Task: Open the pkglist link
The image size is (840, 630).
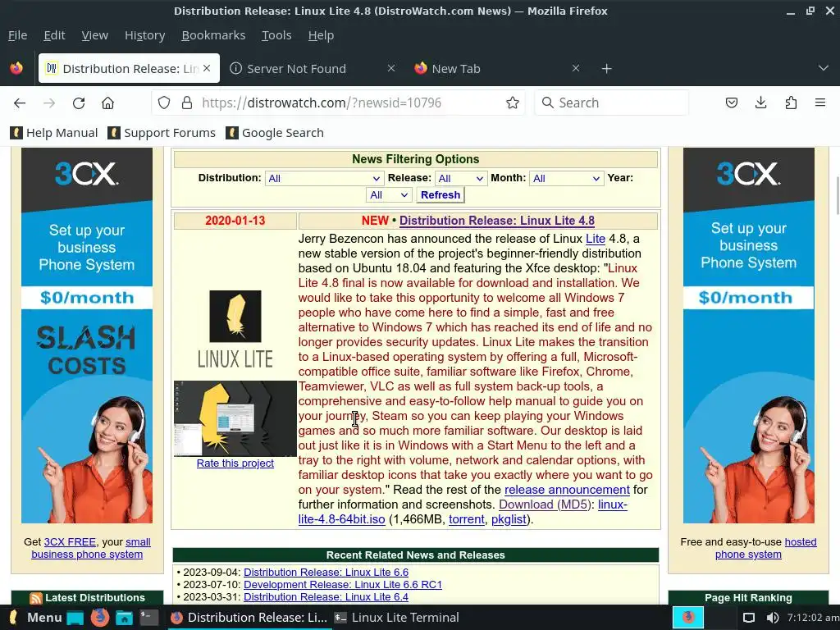Action: 509,519
